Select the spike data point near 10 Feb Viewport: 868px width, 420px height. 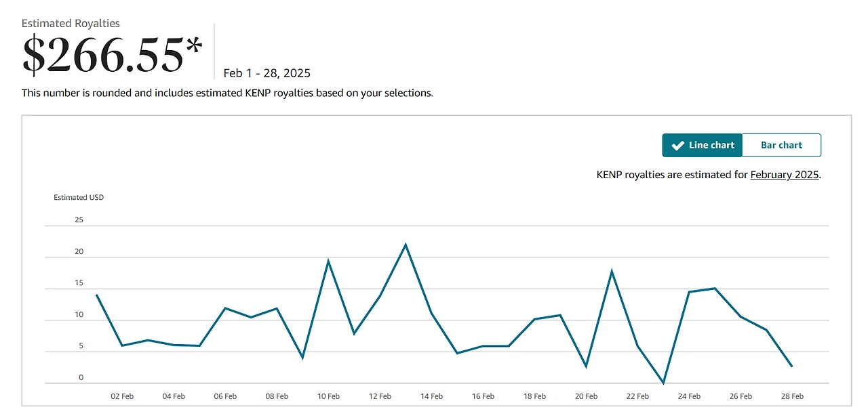pyautogui.click(x=328, y=259)
